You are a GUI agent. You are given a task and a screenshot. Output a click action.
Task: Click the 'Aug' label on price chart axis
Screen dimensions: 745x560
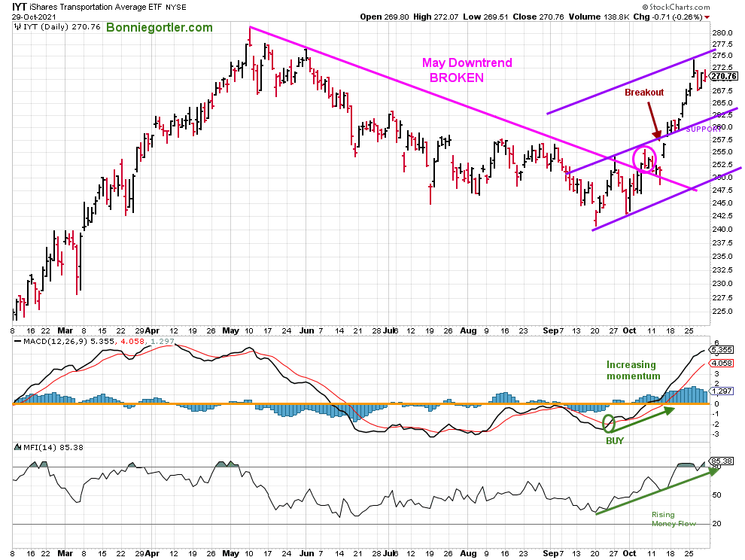click(468, 330)
